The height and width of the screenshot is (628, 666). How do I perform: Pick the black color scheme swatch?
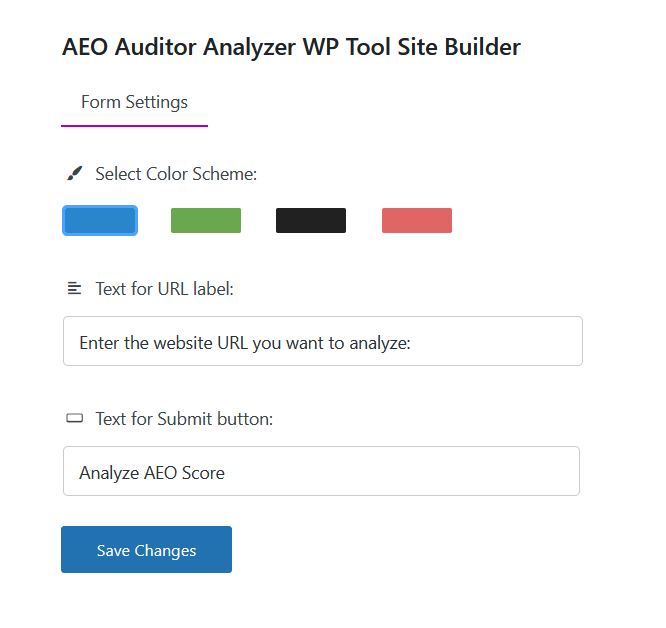point(311,220)
